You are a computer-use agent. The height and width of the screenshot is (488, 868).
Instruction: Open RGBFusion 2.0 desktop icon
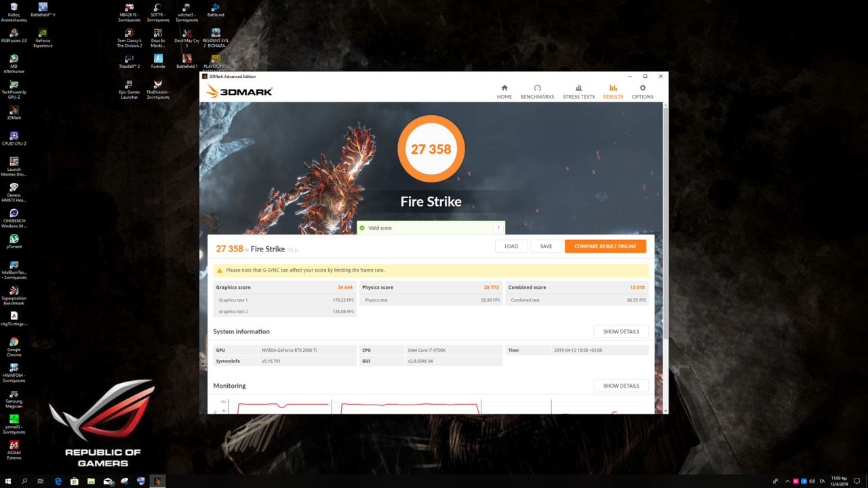click(x=14, y=35)
